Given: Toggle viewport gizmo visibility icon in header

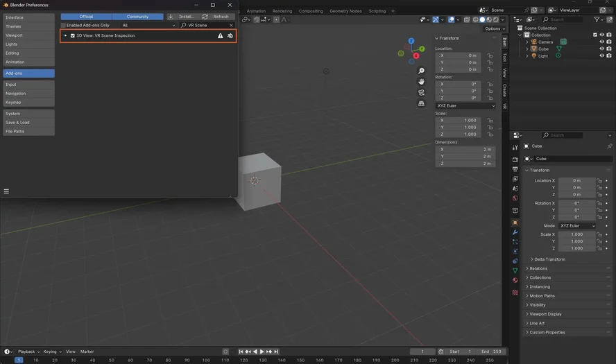Looking at the screenshot, I should [x=436, y=19].
